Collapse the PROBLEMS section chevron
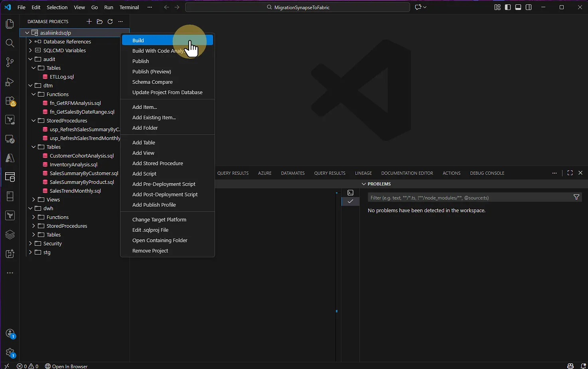Image resolution: width=588 pixels, height=369 pixels. pos(363,184)
